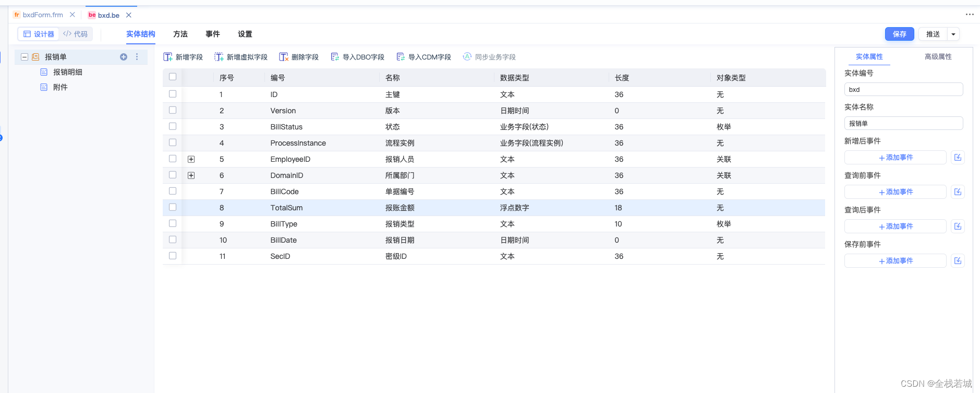Check the BillType row checkbox
Image resolution: width=980 pixels, height=393 pixels.
pyautogui.click(x=173, y=223)
